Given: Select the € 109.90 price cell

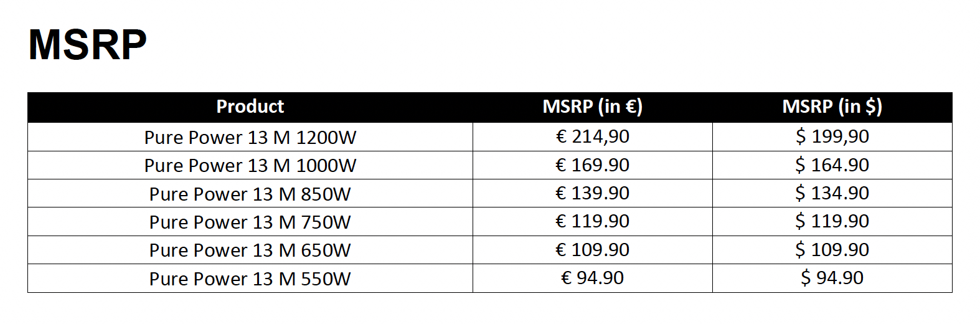Looking at the screenshot, I should click(592, 250).
